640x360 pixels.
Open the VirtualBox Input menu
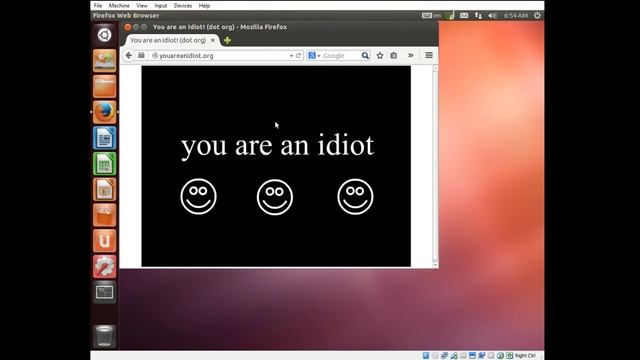[x=160, y=5]
